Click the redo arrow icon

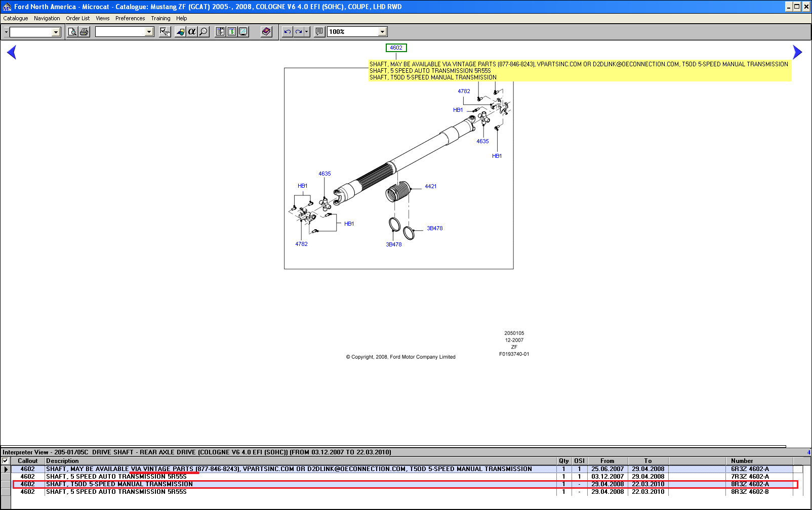299,32
